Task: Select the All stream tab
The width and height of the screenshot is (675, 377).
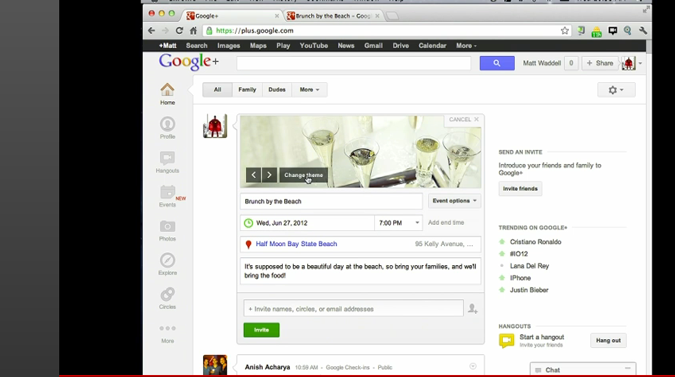Action: [217, 90]
